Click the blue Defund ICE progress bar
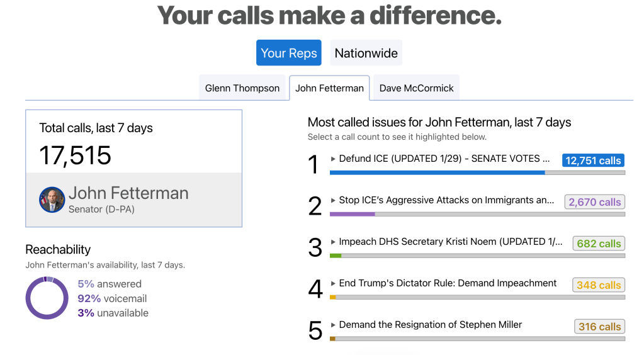 point(437,172)
